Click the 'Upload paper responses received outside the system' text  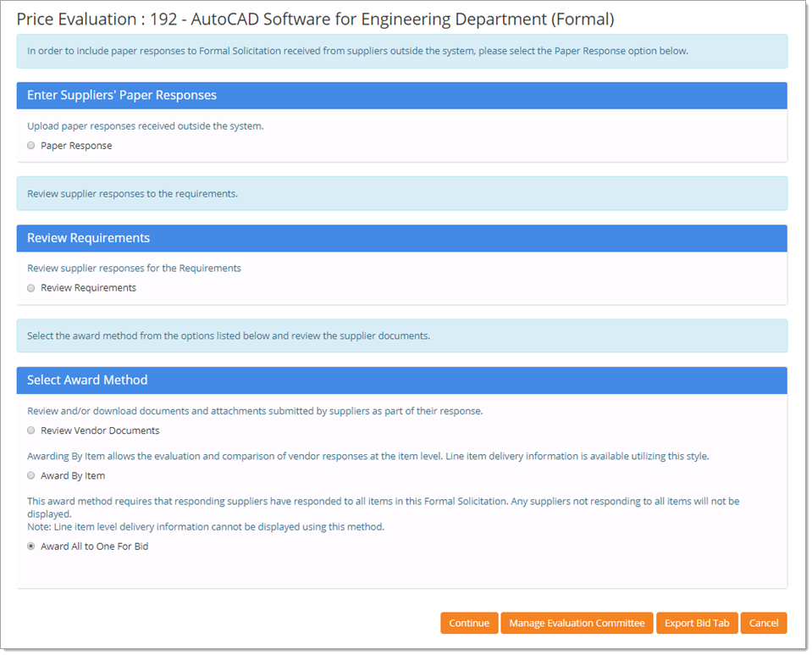tap(146, 126)
